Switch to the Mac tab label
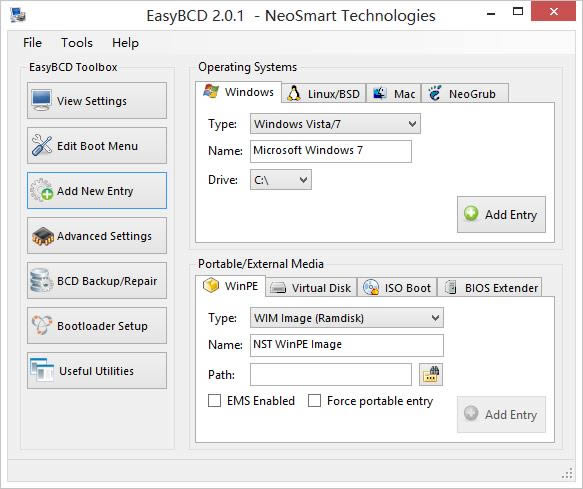The height and width of the screenshot is (489, 583). tap(405, 94)
